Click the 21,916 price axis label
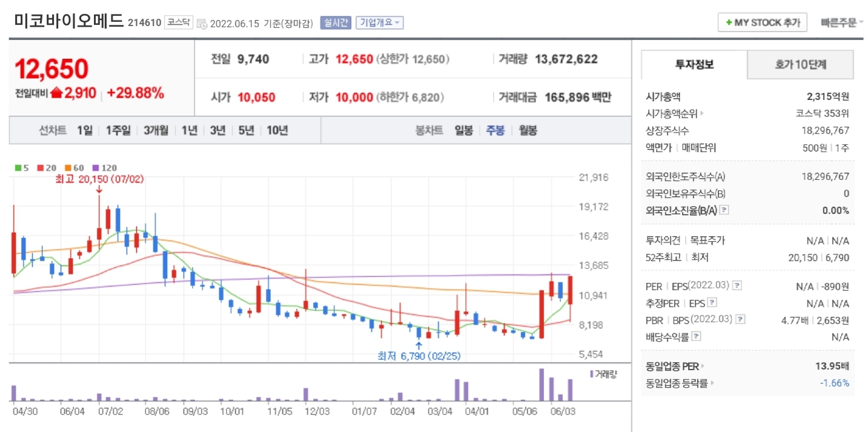The height and width of the screenshot is (432, 868). coord(594,178)
